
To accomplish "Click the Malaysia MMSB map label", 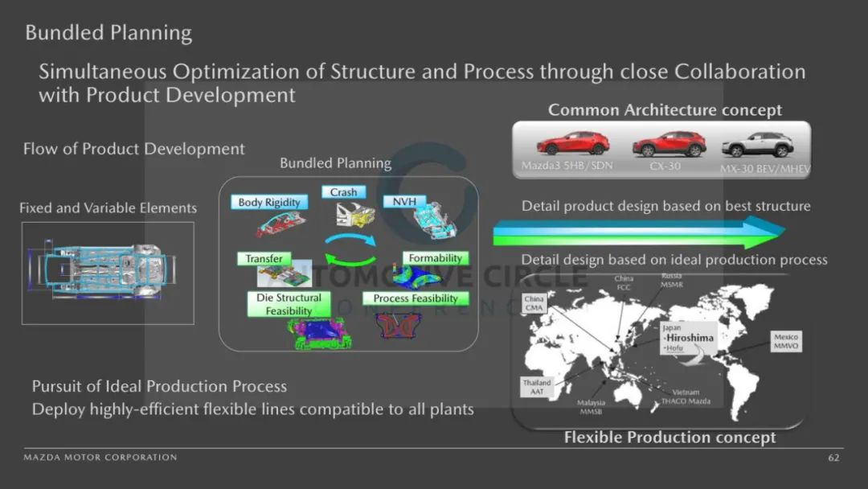I will click(x=591, y=407).
